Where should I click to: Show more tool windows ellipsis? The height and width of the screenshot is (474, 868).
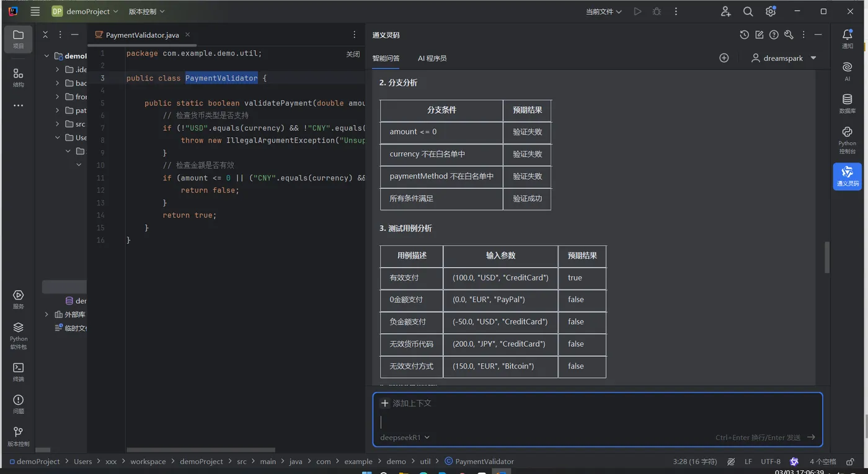pos(19,105)
